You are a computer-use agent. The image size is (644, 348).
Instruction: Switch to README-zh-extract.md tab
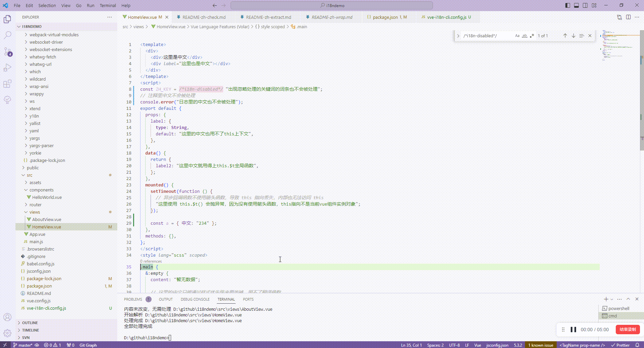(269, 17)
